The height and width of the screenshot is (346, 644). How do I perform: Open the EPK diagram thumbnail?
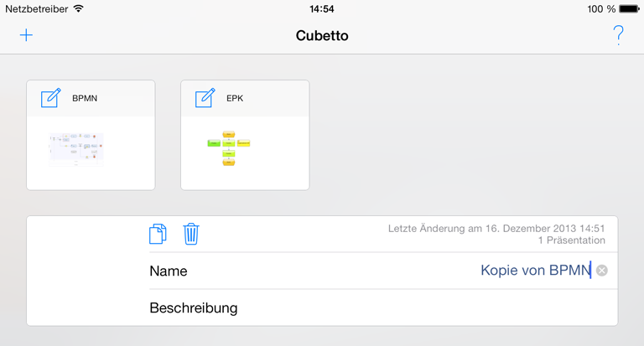[229, 148]
